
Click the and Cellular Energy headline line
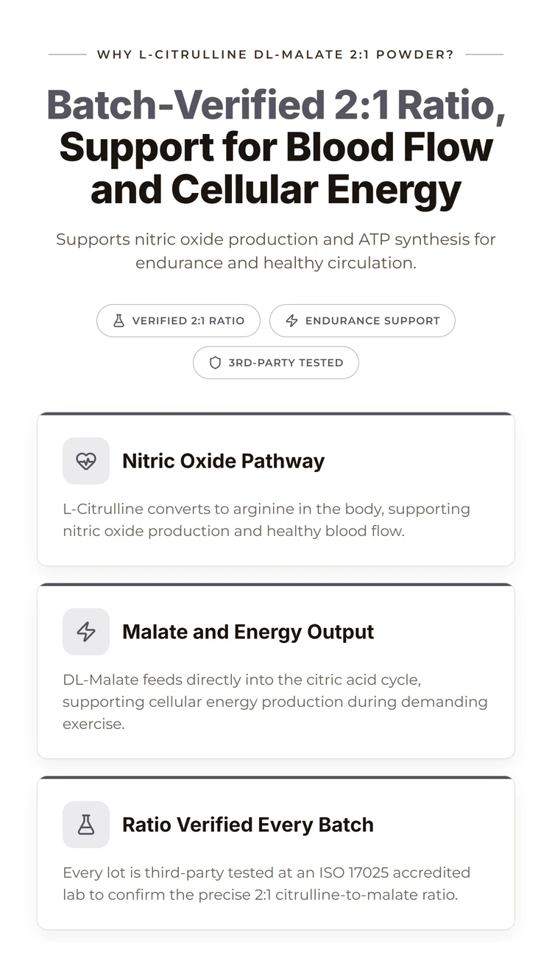point(276,189)
